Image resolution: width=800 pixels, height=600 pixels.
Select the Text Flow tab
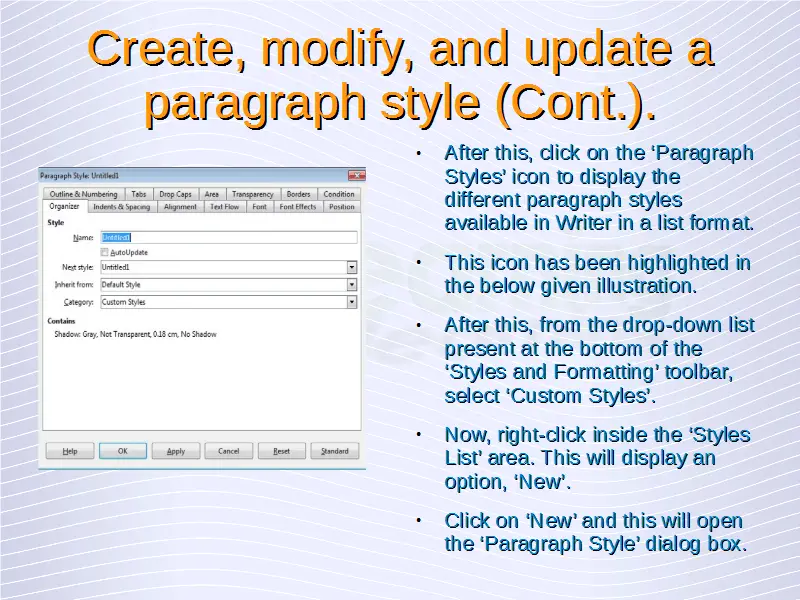pos(224,207)
